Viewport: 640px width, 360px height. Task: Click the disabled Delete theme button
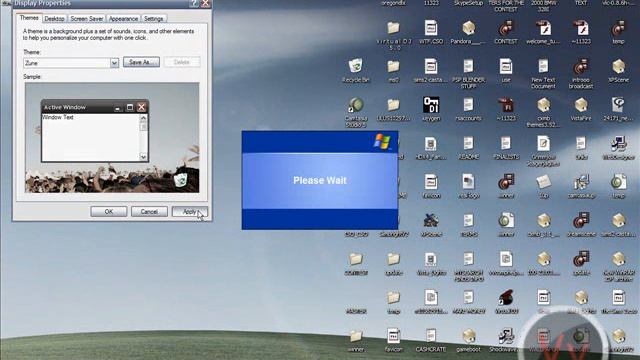pyautogui.click(x=182, y=62)
